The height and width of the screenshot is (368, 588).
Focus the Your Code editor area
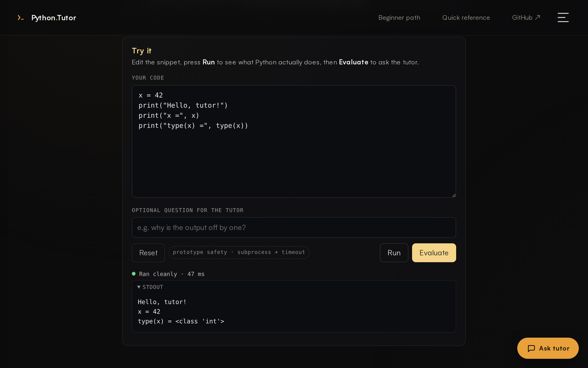(x=294, y=141)
